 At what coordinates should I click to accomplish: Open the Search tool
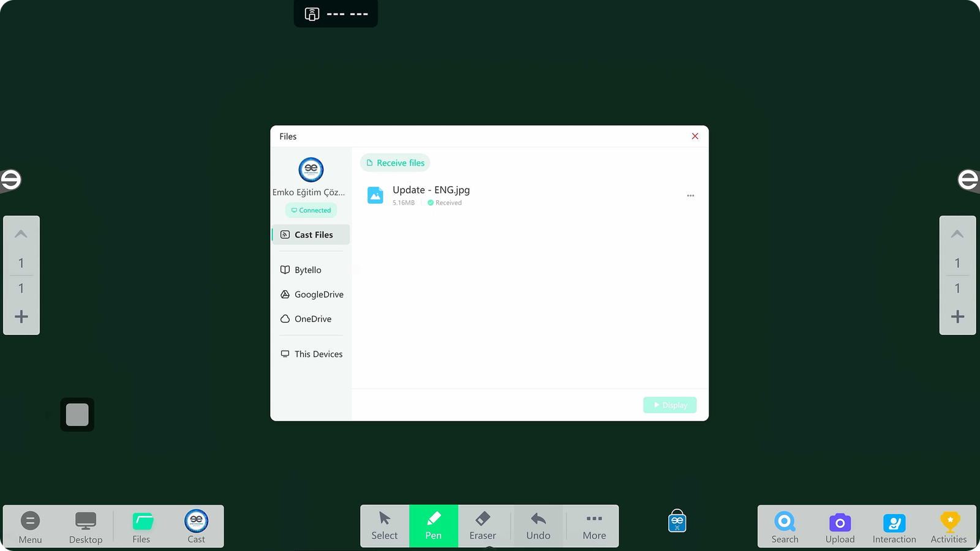coord(785,527)
